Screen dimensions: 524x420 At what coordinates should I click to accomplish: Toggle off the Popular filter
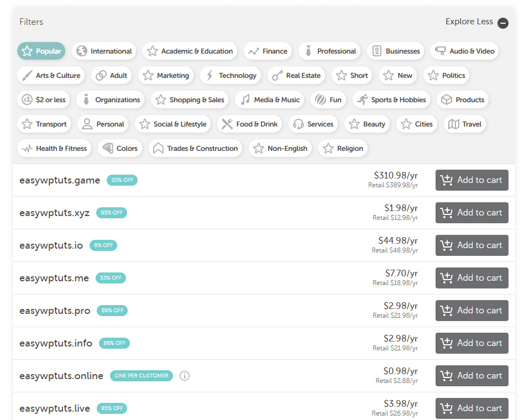41,51
